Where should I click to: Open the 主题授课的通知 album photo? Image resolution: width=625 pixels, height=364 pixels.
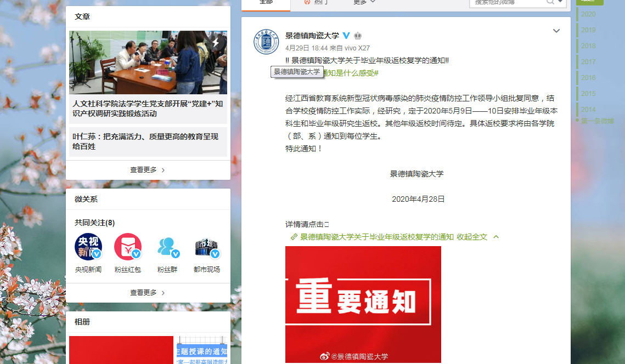click(202, 350)
